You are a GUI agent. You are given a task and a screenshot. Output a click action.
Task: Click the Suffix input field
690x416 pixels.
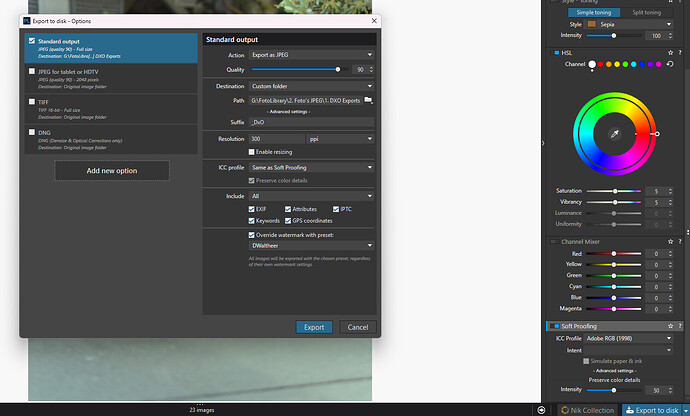coord(312,122)
